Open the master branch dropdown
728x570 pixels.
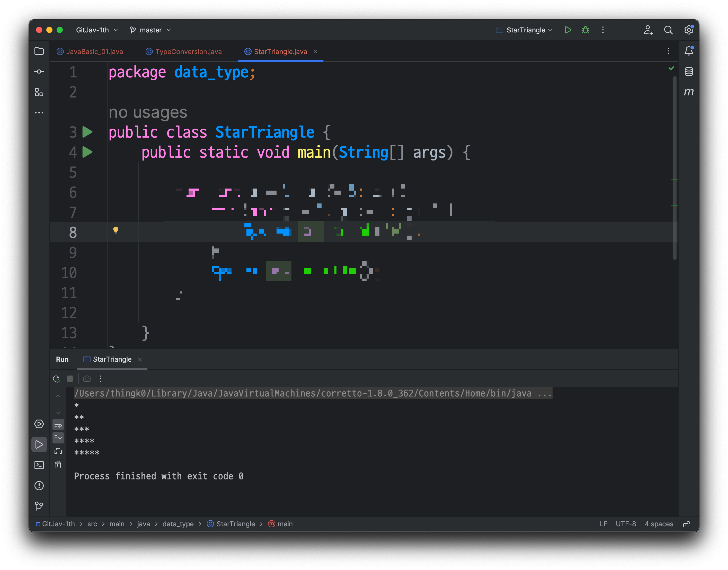coord(150,30)
